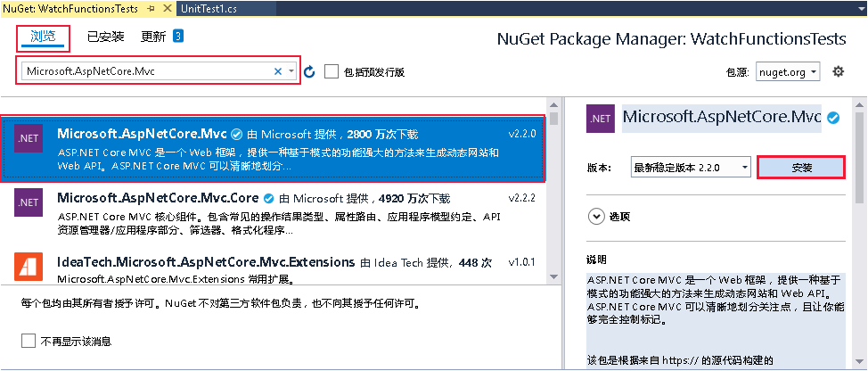
Task: Click version v2.2.2 text in list
Action: (522, 198)
